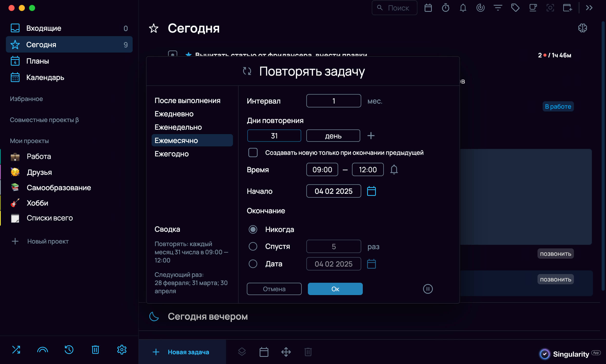Open the tags icon in toolbar
Screen dimensions: 606x364
point(515,8)
